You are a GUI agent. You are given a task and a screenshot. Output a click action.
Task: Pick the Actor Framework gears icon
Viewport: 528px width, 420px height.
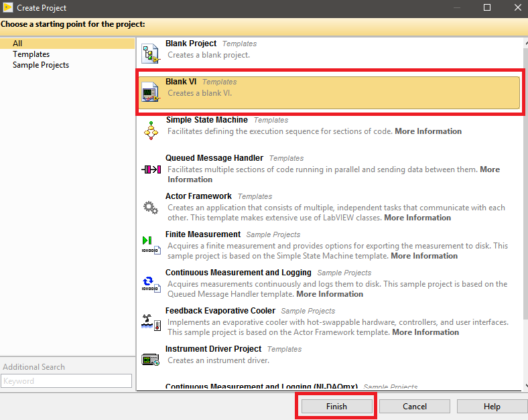pos(151,208)
